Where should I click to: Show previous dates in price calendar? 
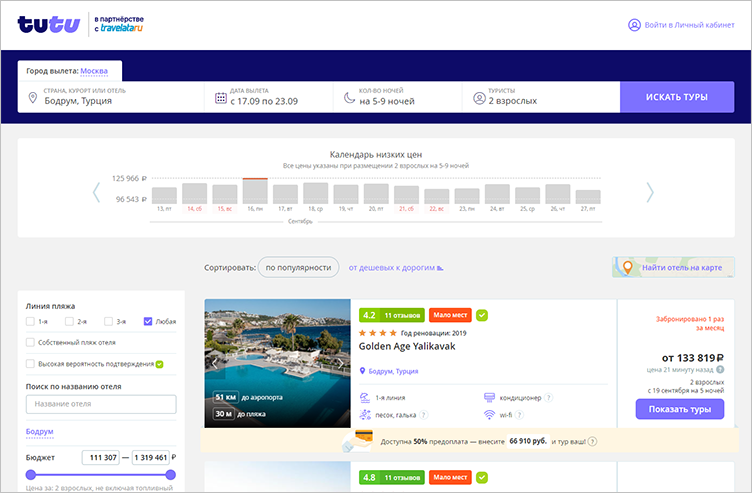pos(96,192)
